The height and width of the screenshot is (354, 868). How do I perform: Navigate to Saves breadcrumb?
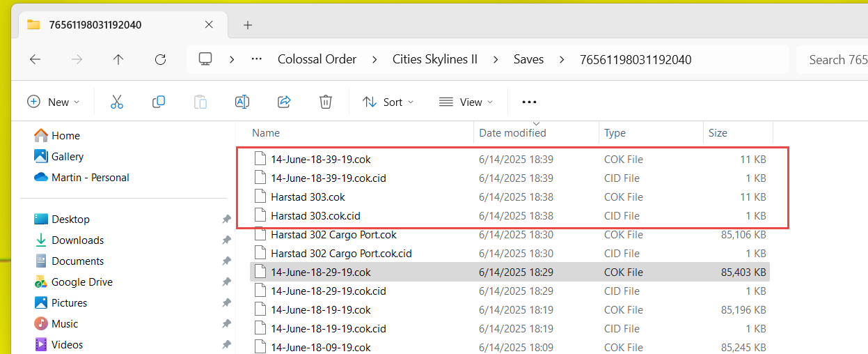point(528,59)
